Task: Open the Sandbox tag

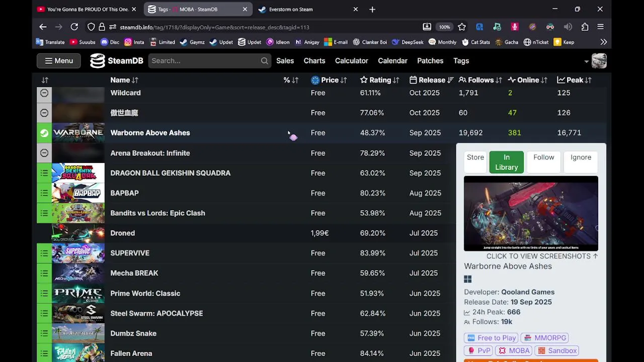Action: [557, 350]
